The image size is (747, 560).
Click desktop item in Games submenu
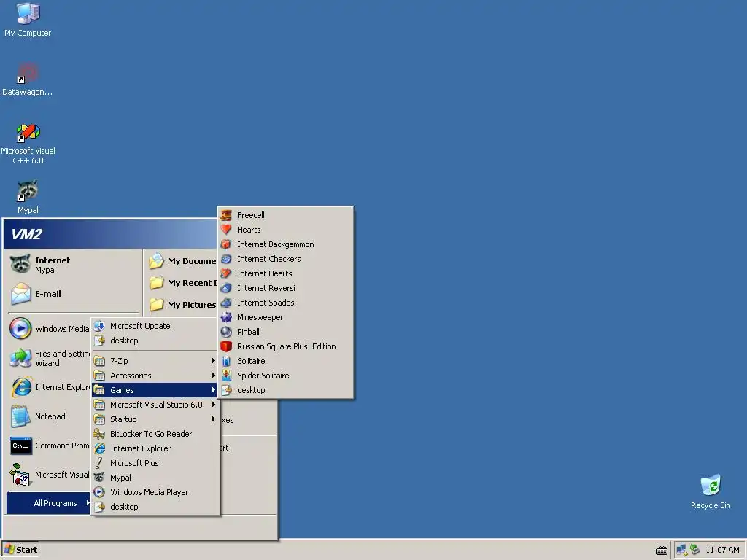click(285, 390)
